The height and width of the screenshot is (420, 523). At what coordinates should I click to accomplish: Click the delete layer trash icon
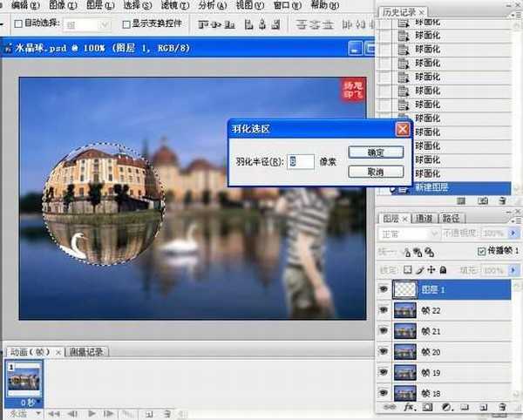(503, 407)
